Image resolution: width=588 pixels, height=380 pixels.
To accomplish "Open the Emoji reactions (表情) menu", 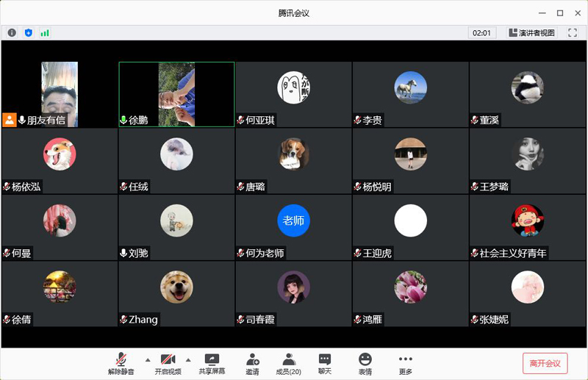I will pyautogui.click(x=365, y=364).
